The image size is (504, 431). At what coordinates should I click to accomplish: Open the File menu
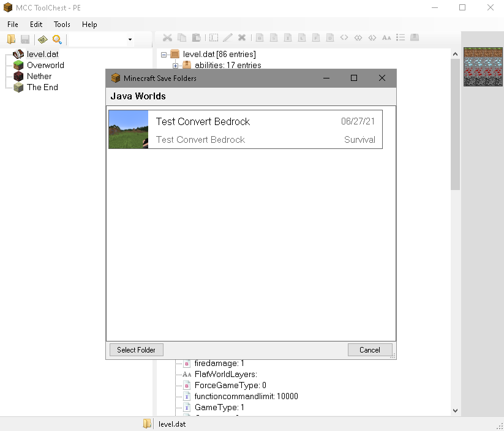click(12, 25)
